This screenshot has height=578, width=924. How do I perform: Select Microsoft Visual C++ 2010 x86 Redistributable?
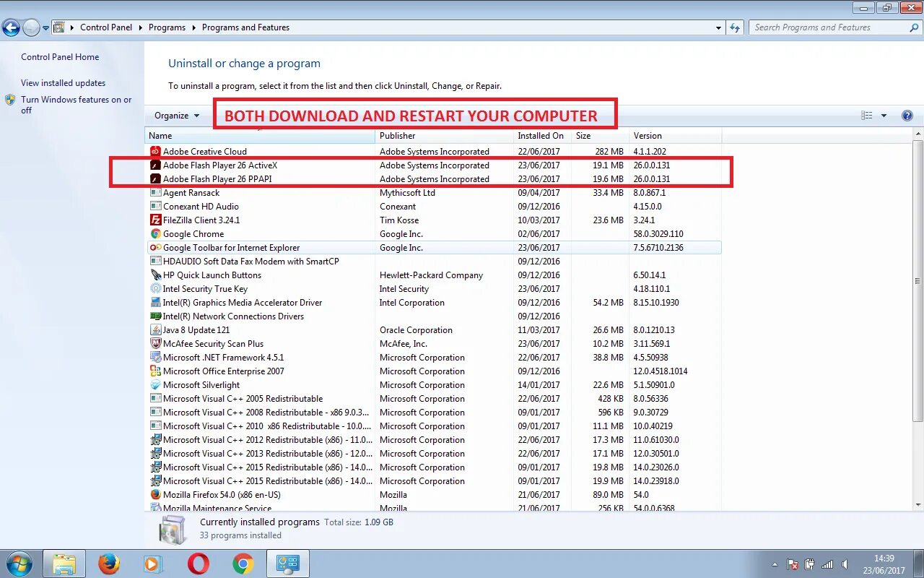click(x=433, y=426)
